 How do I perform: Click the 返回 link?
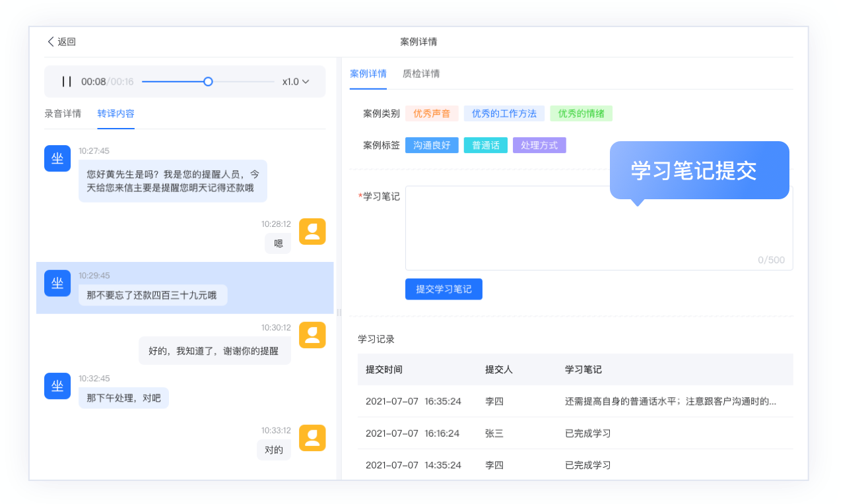(65, 42)
